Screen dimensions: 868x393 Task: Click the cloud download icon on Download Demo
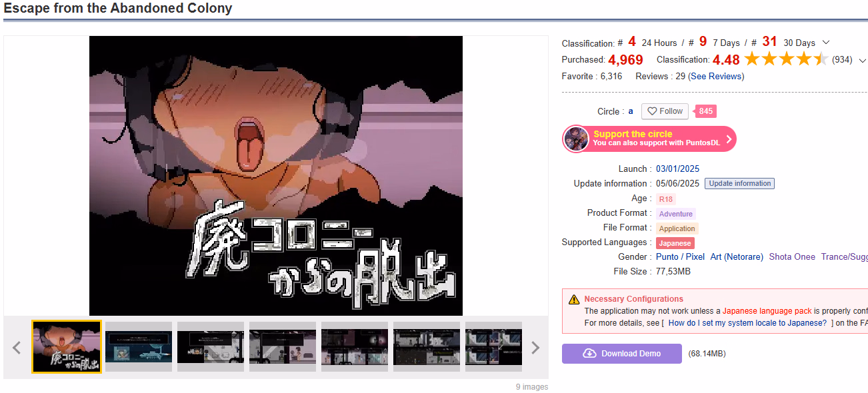pos(589,354)
